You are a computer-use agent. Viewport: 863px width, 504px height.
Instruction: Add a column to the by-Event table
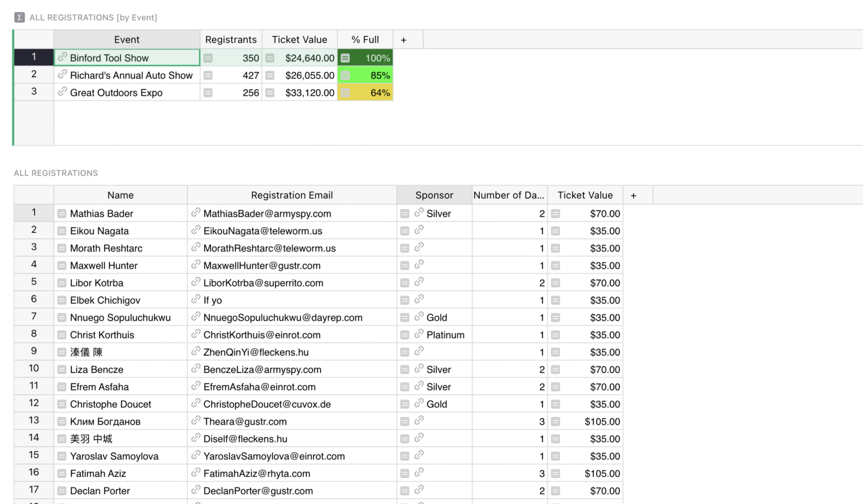click(x=404, y=40)
